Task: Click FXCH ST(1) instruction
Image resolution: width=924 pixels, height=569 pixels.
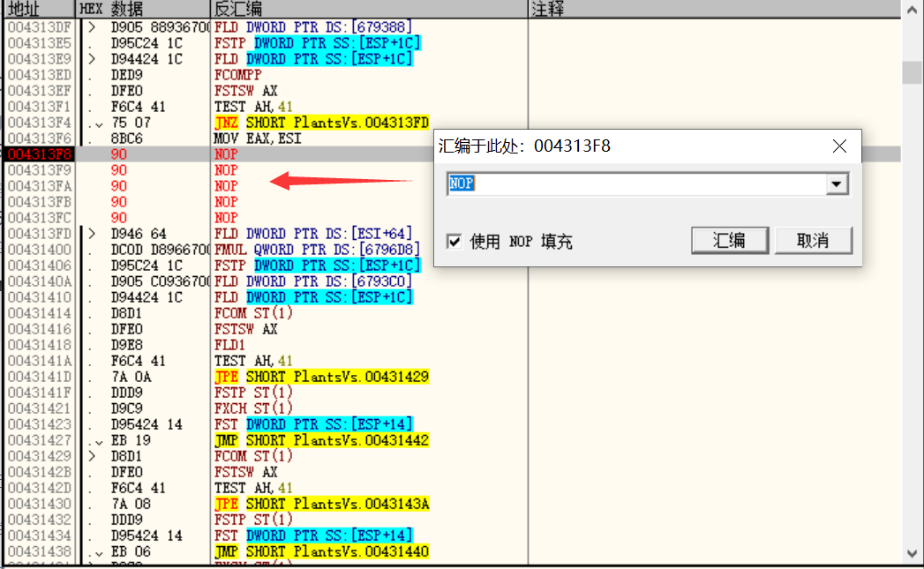Action: (x=253, y=408)
